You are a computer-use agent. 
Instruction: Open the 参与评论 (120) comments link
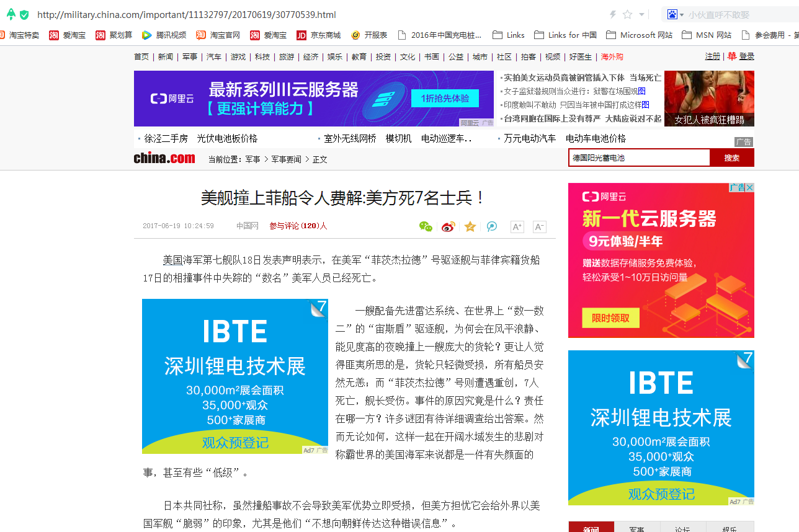tap(298, 226)
